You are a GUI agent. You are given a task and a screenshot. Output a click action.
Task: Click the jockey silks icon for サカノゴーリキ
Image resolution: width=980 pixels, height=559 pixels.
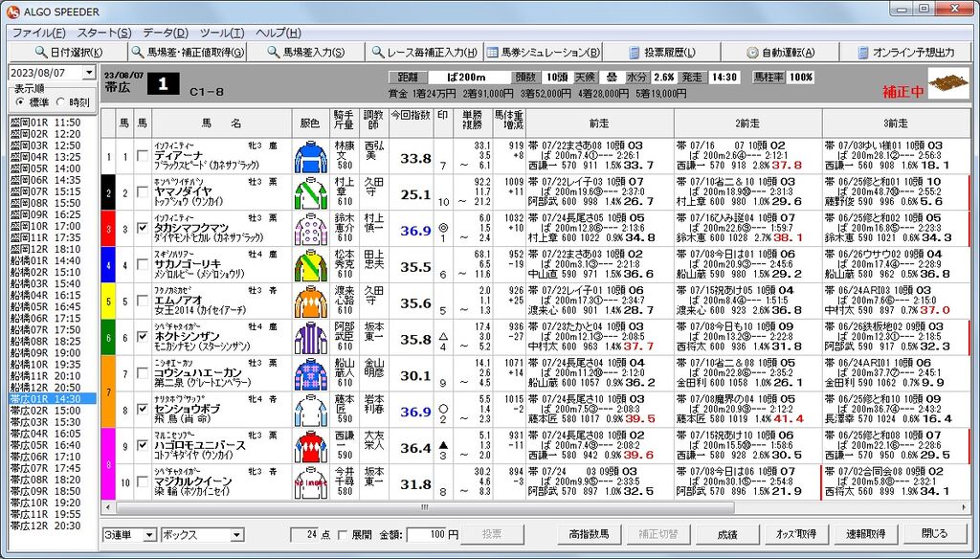pos(311,265)
